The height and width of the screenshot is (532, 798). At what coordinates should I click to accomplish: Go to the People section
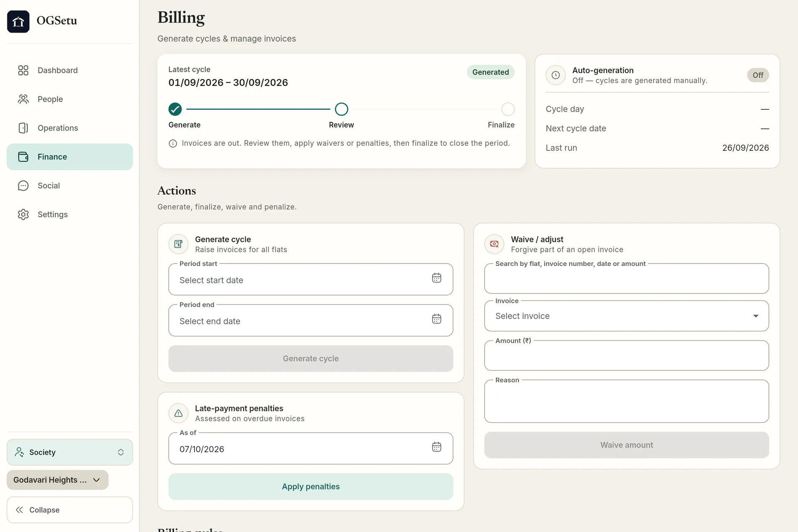70,99
